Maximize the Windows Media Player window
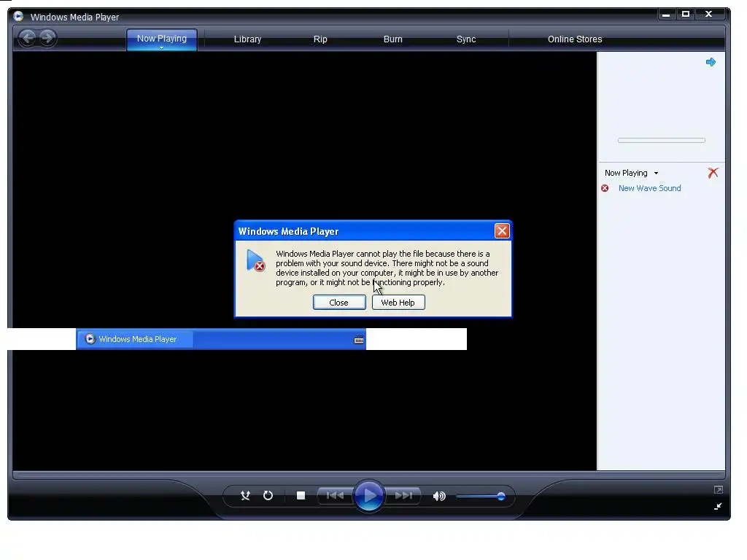 pyautogui.click(x=686, y=15)
